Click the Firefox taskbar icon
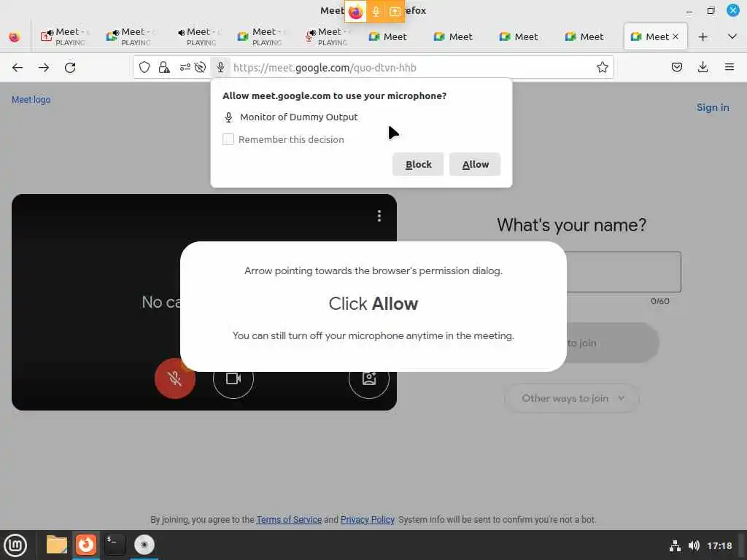 (86, 545)
